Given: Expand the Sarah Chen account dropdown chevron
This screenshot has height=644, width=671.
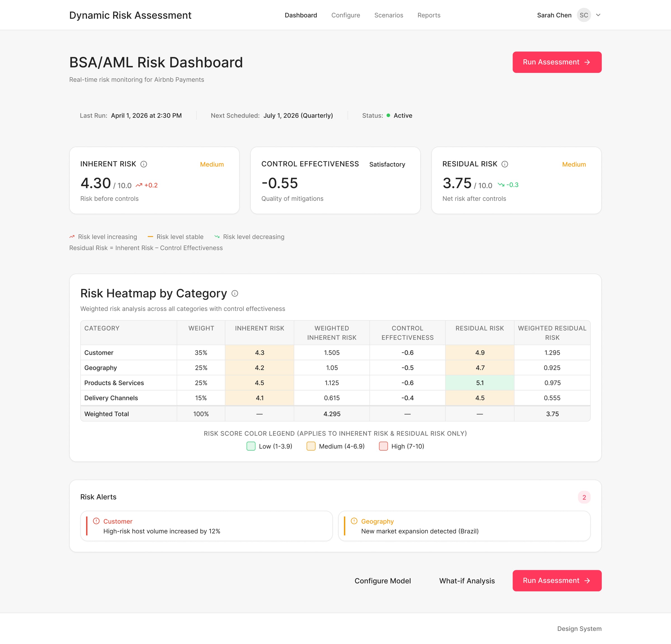Looking at the screenshot, I should 598,15.
